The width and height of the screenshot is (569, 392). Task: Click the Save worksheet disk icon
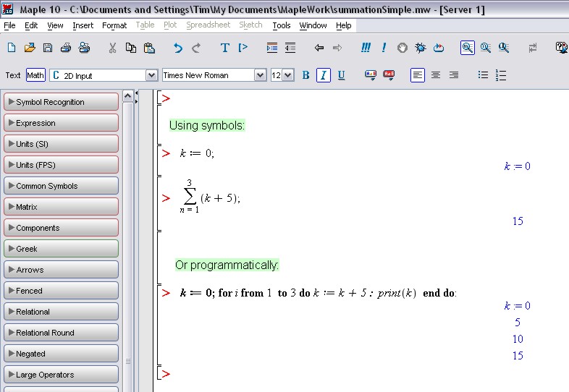48,48
